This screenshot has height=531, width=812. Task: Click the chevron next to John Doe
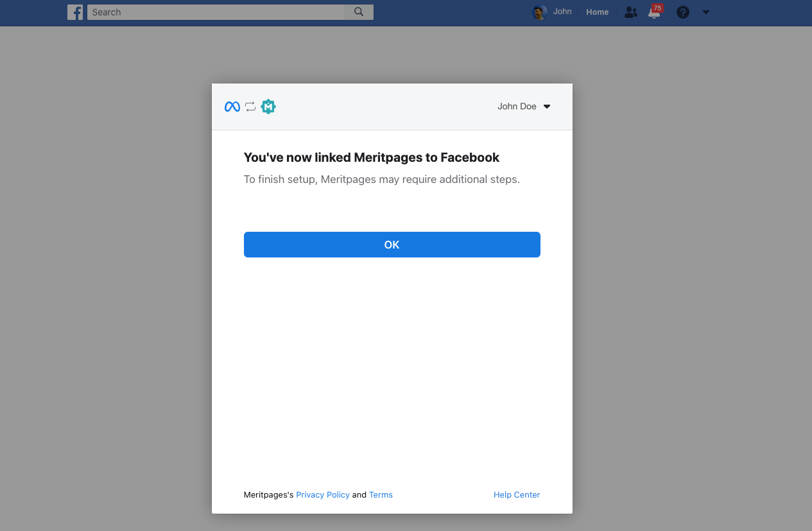tap(546, 107)
